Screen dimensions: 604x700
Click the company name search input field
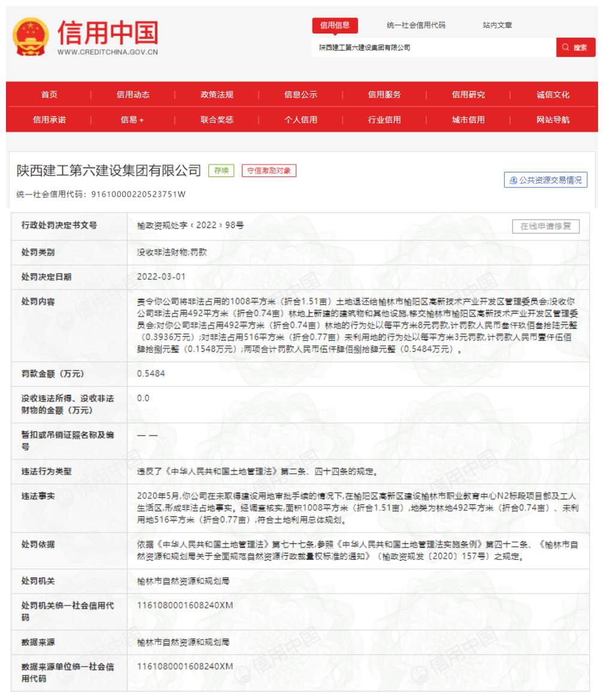(433, 47)
